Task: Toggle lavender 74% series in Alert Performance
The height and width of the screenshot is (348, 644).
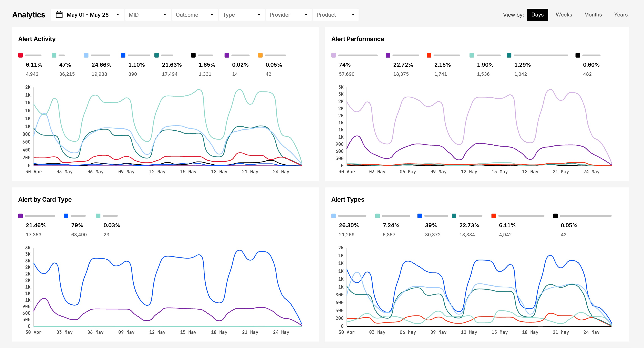Action: click(334, 55)
